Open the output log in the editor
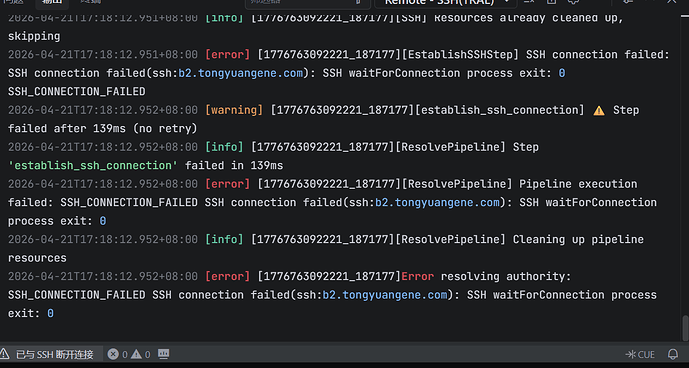The width and height of the screenshot is (689, 368). pyautogui.click(x=551, y=2)
